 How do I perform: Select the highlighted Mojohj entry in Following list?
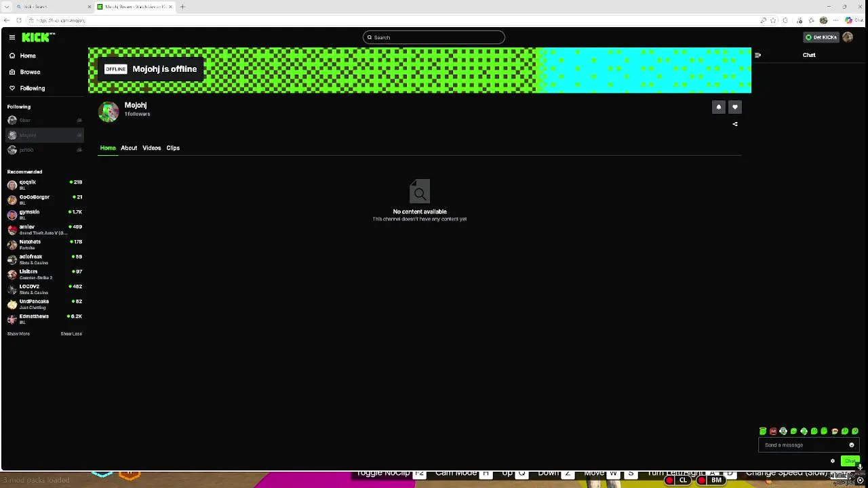pos(45,135)
